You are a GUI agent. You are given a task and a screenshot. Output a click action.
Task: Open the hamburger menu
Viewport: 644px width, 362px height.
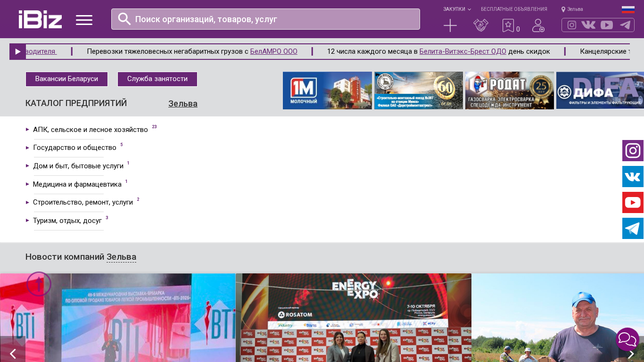click(84, 20)
